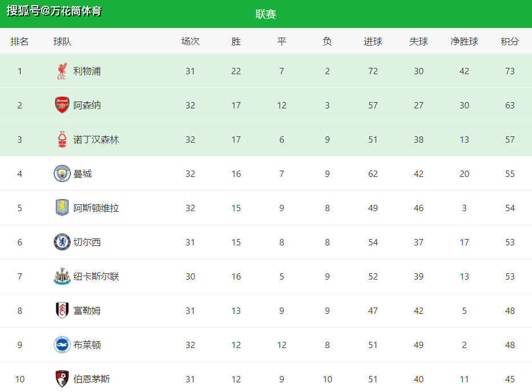Click the Arsenal club crest icon
Viewport: 532px width, 392px height.
(x=62, y=106)
